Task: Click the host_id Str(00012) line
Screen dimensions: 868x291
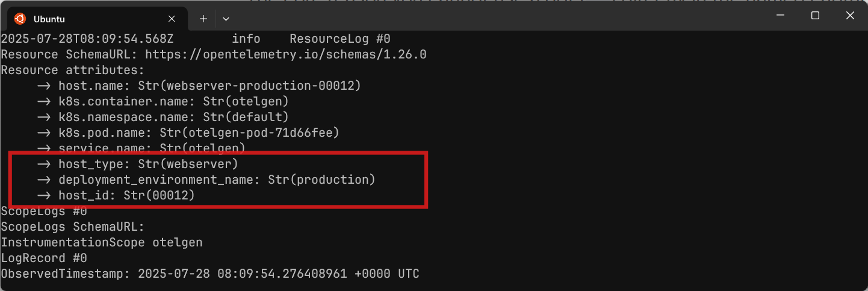Action: [116, 195]
